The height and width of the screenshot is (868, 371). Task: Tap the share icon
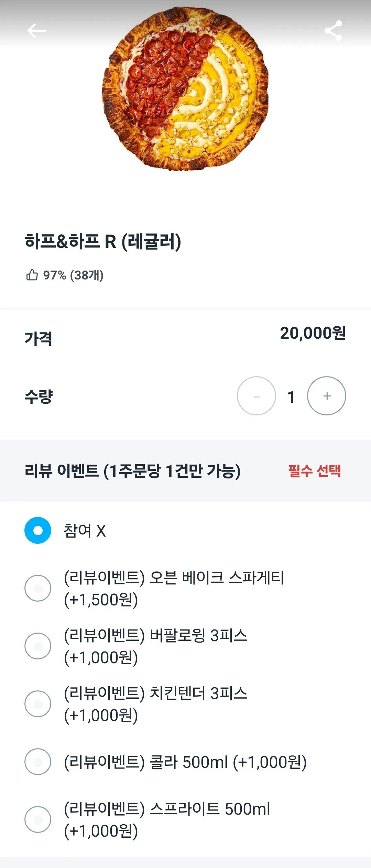click(x=333, y=31)
